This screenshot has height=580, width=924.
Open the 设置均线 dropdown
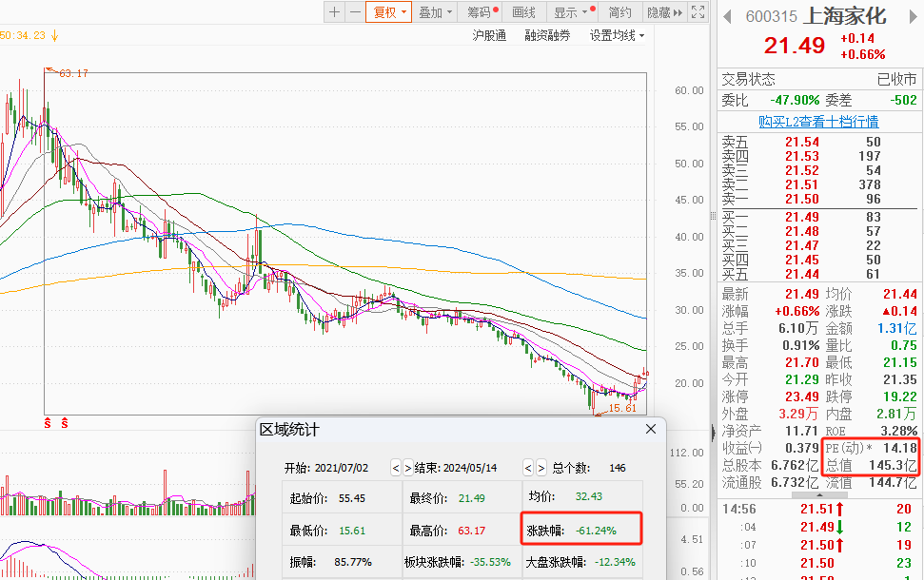(x=616, y=35)
